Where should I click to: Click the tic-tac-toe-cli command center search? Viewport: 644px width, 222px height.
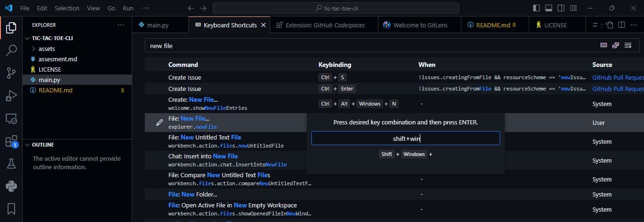(x=335, y=8)
